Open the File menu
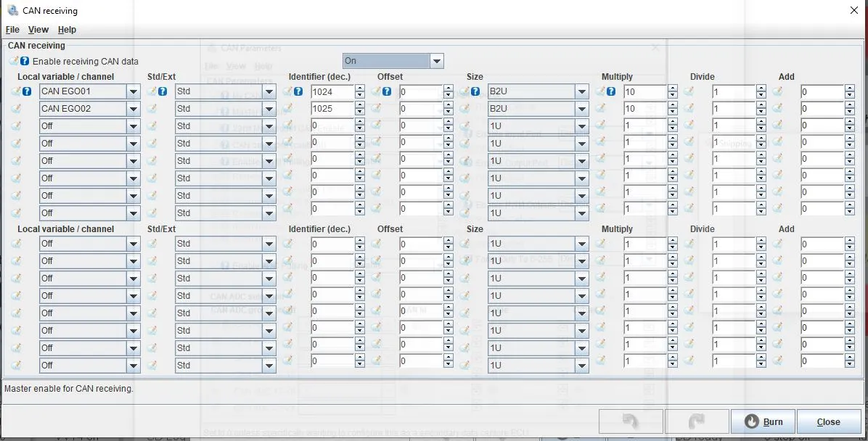 click(x=12, y=30)
